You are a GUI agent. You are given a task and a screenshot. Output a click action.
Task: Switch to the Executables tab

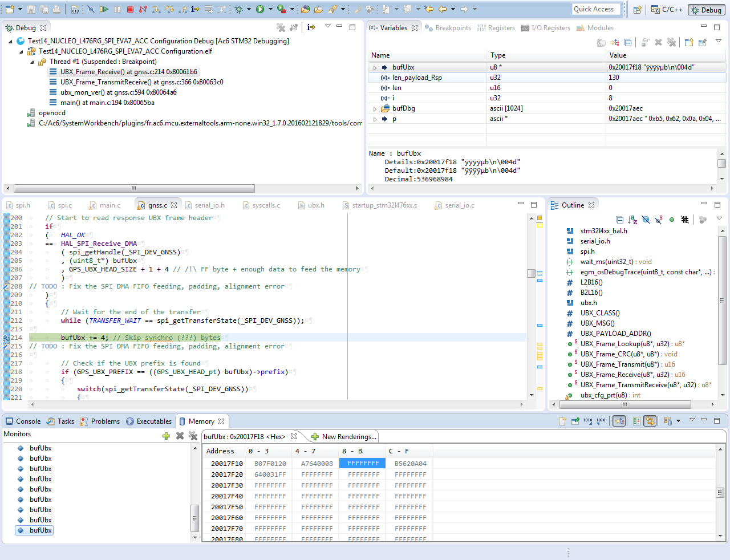[149, 421]
